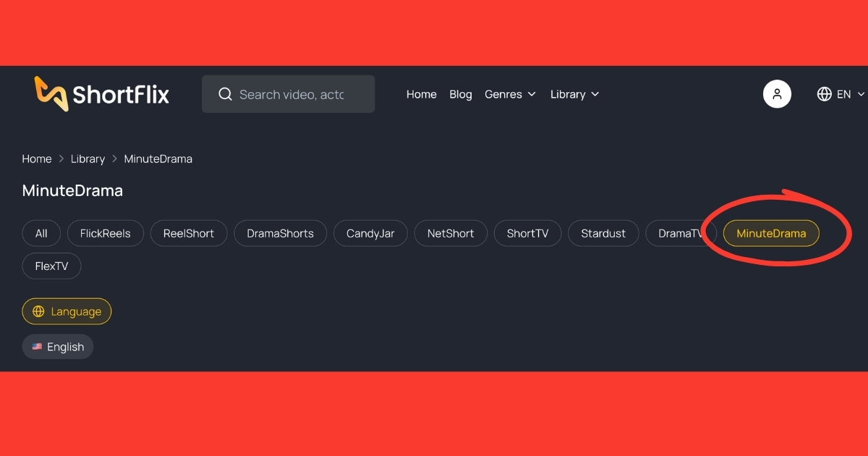This screenshot has height=456, width=868.
Task: Select the NetShort filter chip
Action: coord(451,233)
